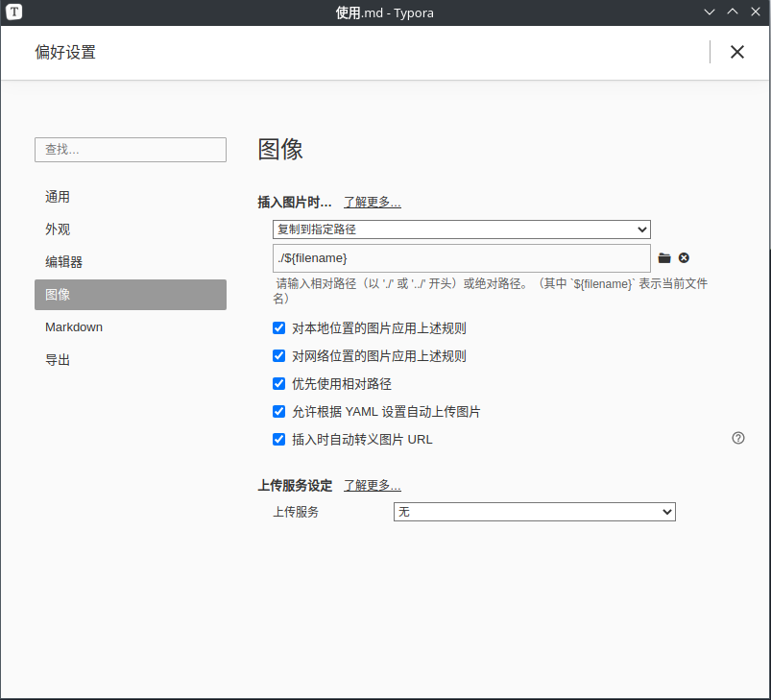Toggle 允许根据 YAML 设置自动上传图片 checkbox

(279, 412)
